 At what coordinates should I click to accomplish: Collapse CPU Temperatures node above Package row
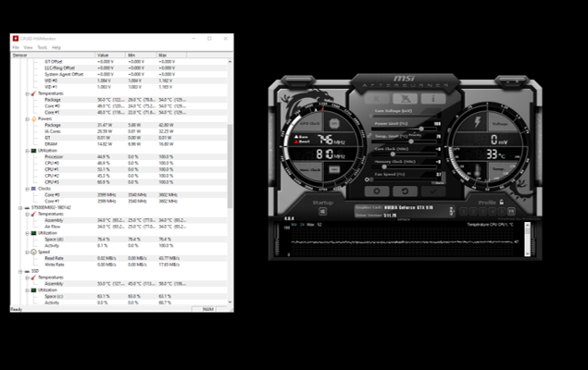click(28, 93)
